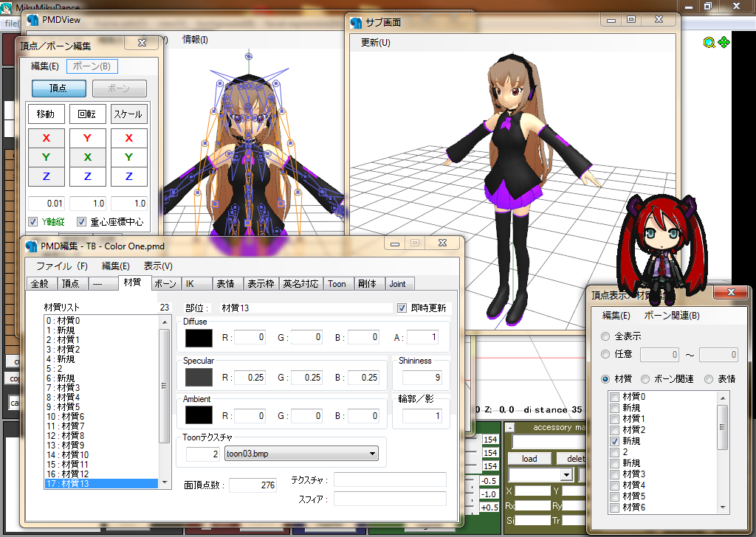The image size is (756, 537).
Task: Click blue Z under 回転 column
Action: coord(88,177)
